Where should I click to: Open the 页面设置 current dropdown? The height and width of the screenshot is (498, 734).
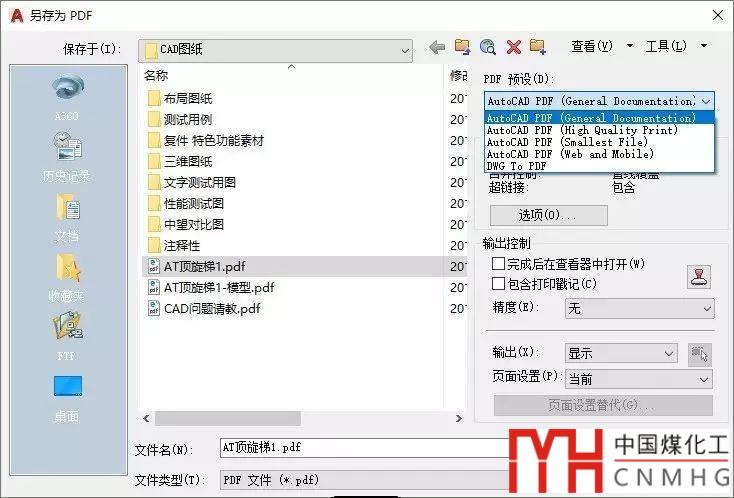click(639, 379)
